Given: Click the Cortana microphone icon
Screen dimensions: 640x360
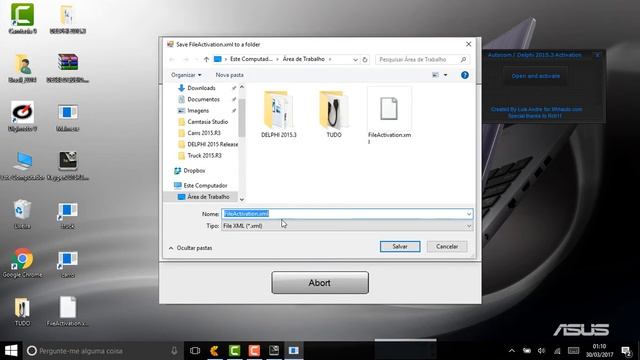Looking at the screenshot, I should pyautogui.click(x=174, y=351).
